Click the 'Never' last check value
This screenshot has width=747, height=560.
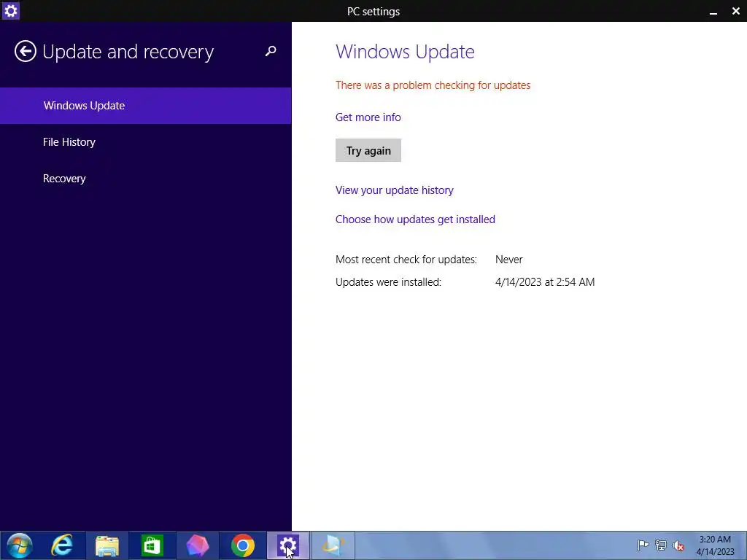pos(508,260)
